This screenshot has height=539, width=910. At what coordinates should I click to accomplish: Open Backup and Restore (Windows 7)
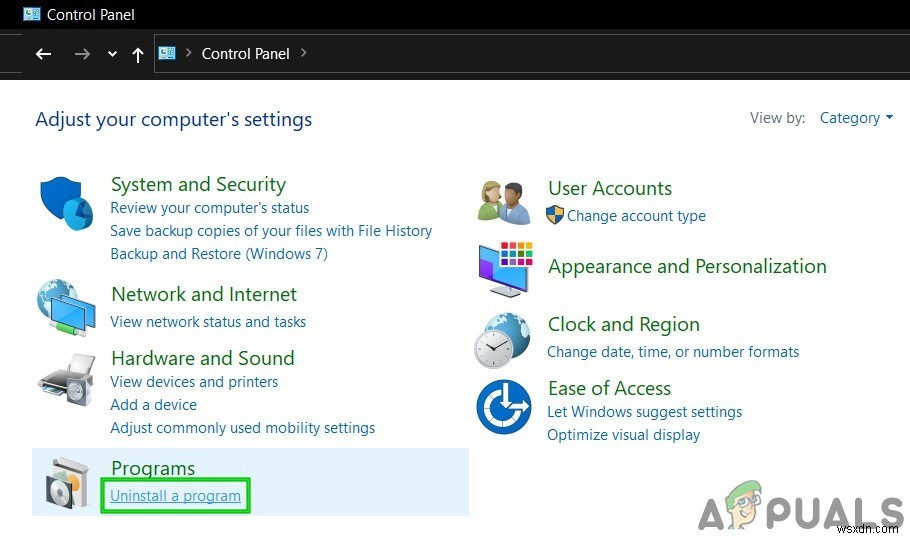coord(219,254)
